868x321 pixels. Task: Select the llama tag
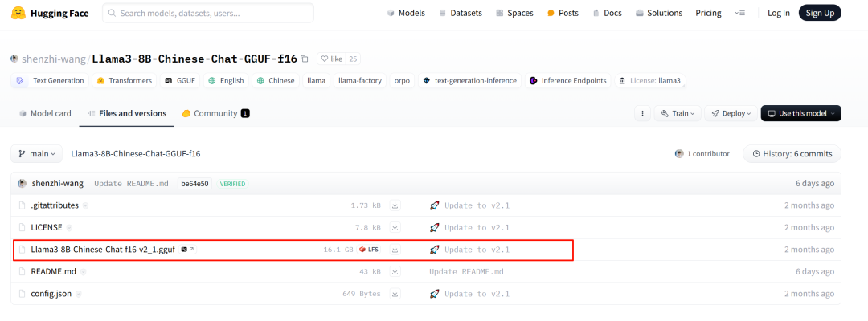point(316,81)
